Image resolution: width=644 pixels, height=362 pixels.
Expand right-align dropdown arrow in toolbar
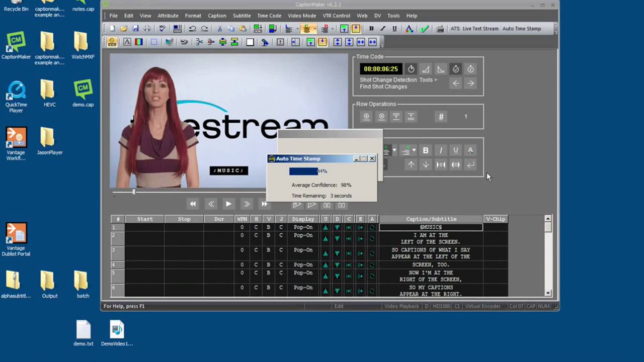tap(333, 29)
